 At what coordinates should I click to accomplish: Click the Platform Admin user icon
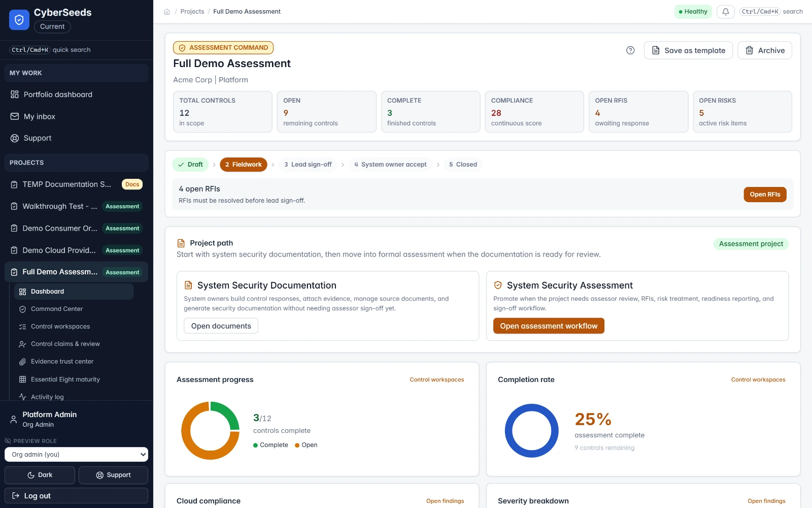[14, 420]
